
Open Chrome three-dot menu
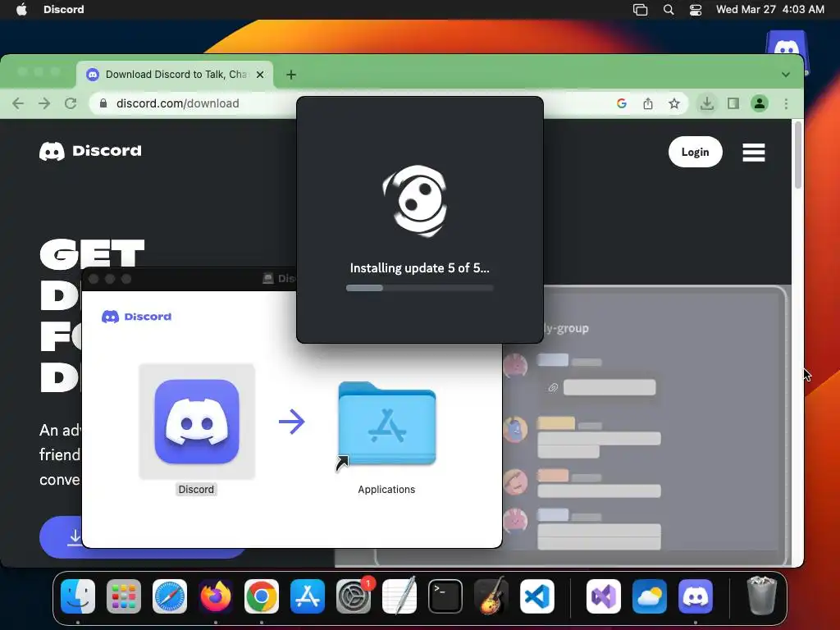(x=786, y=103)
